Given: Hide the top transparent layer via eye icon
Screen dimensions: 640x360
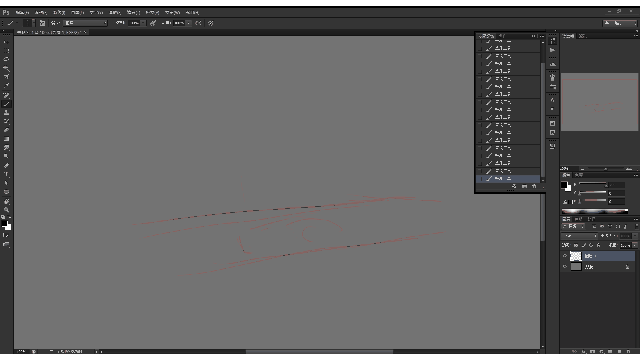Looking at the screenshot, I should point(565,256).
